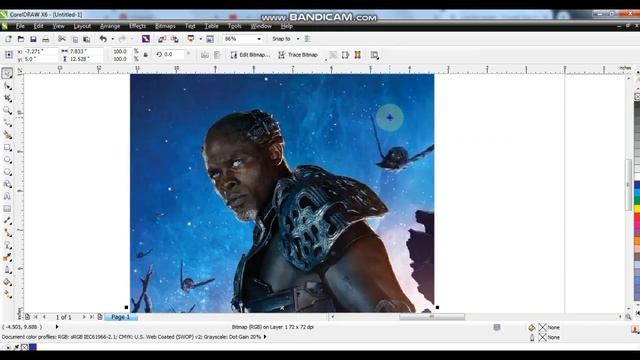Image resolution: width=640 pixels, height=360 pixels.
Task: Open the File menu
Action: coord(20,26)
